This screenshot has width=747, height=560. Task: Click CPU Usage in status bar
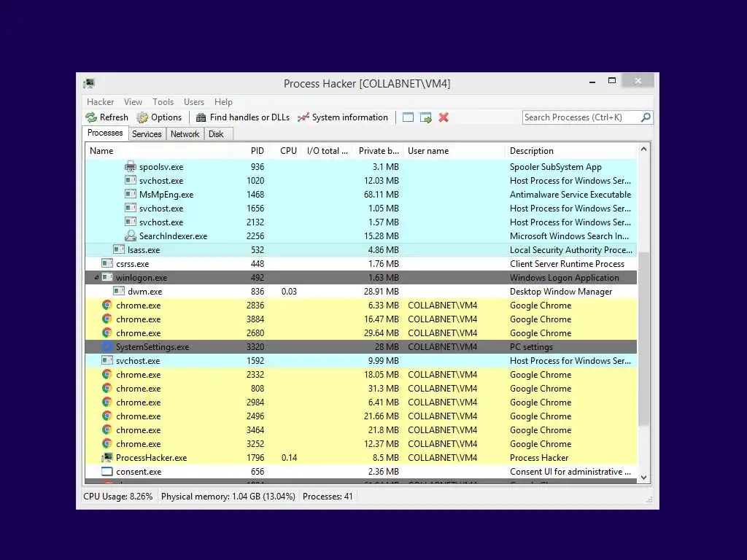click(117, 496)
